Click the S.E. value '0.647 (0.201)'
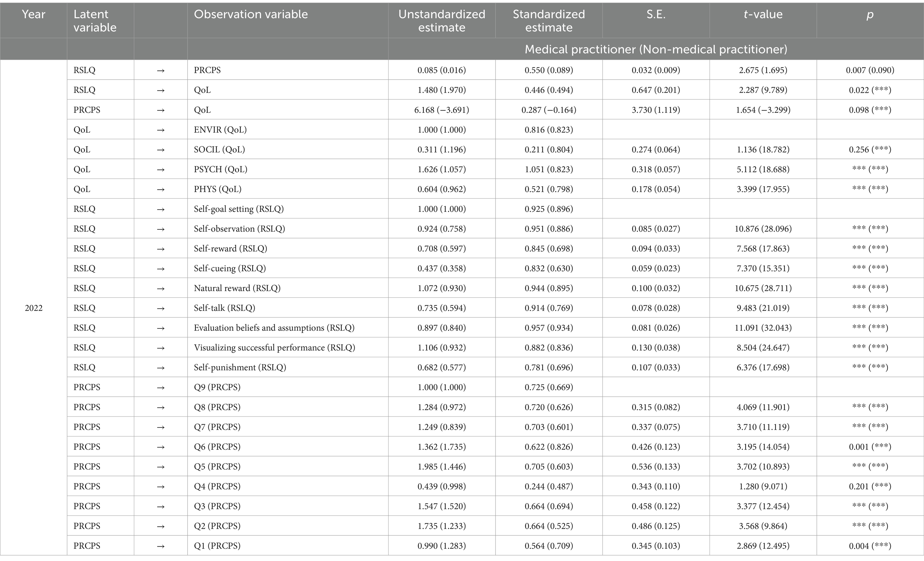Screen dimensions: 924x561 [656, 90]
